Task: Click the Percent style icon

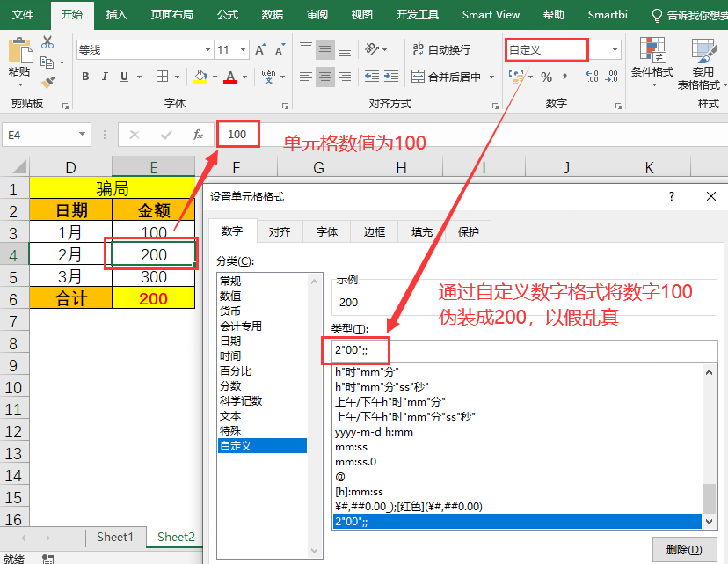Action: 546,75
